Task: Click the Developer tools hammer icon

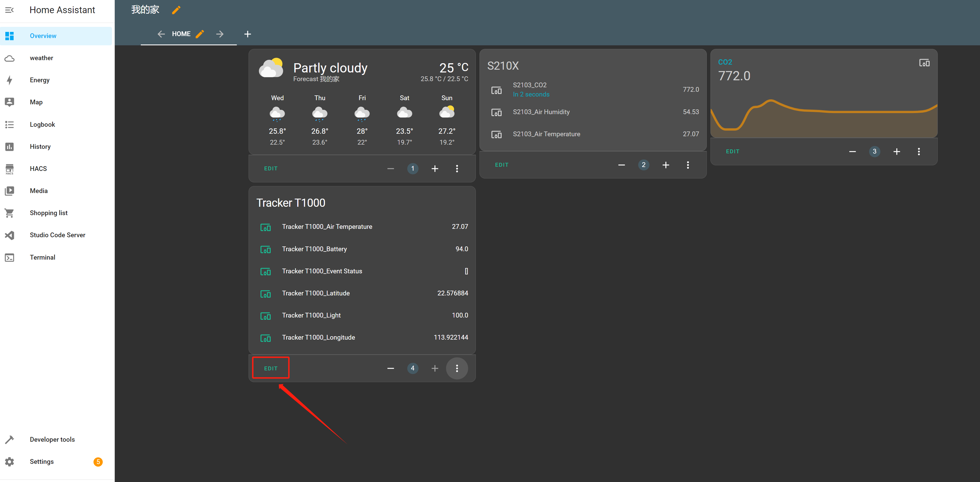Action: click(10, 439)
